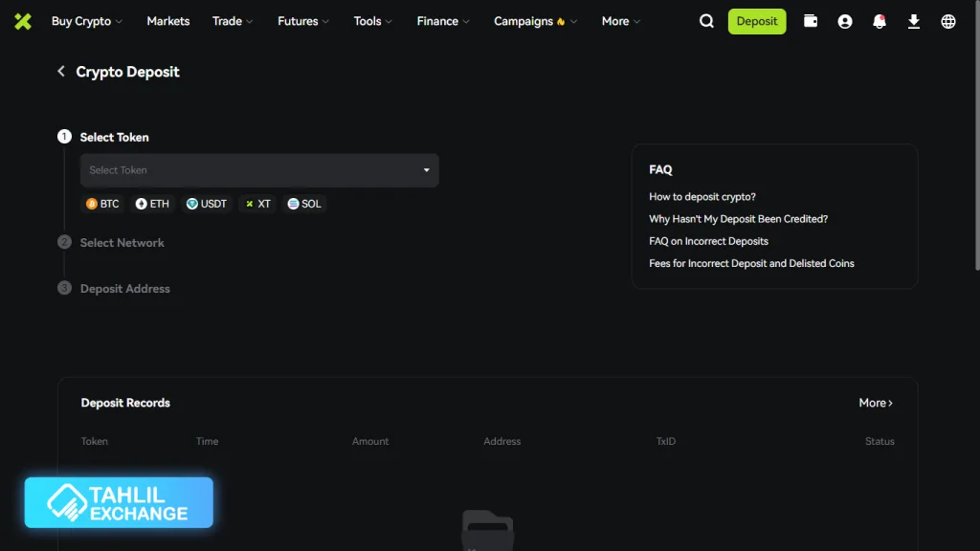Click the download app icon
Screen dimensions: 980x551
coord(914,21)
